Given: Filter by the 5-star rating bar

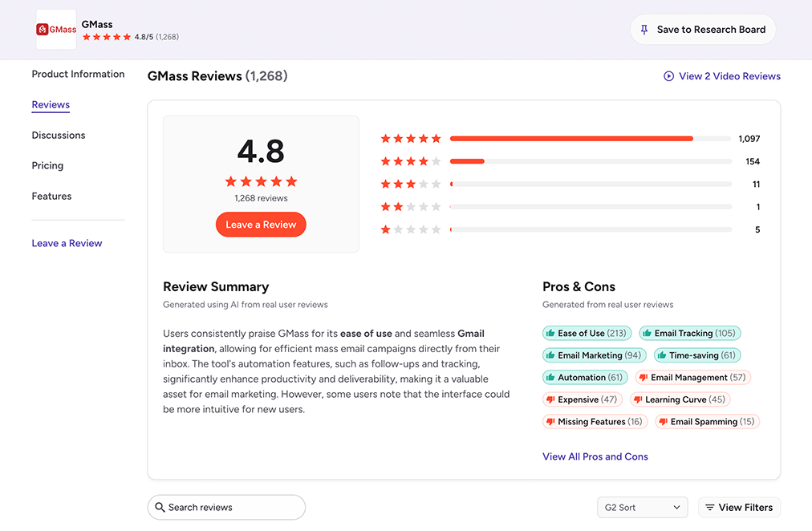Looking at the screenshot, I should (591, 139).
